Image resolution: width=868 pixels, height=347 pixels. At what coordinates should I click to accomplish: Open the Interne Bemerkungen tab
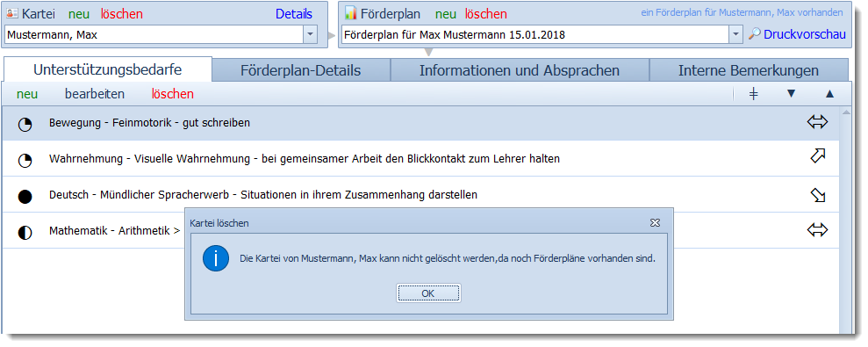click(x=749, y=70)
